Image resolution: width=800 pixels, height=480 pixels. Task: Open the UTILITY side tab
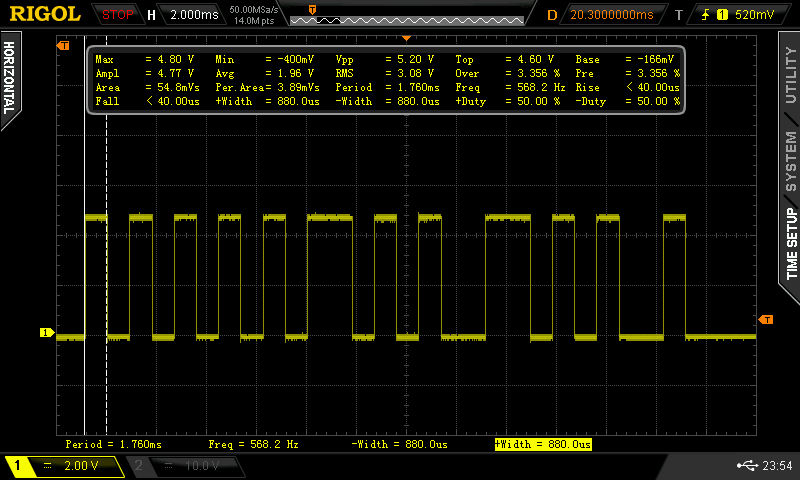[x=790, y=75]
